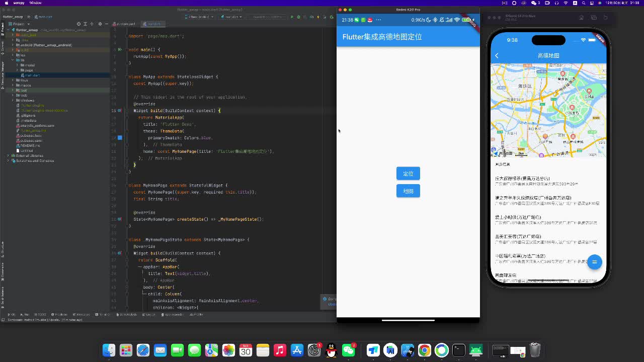Viewport: 644px width, 362px height.
Task: Select the test folder in project tree
Action: click(23, 90)
